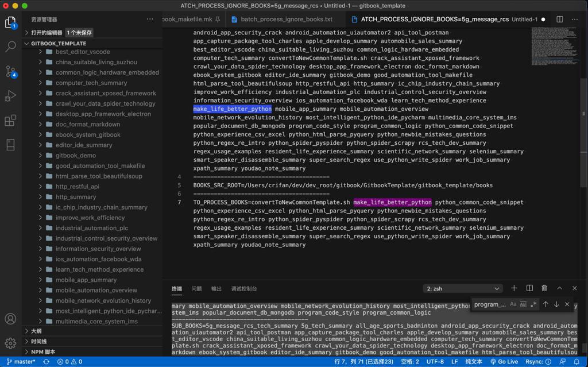Synchronize changes via status bar sync icon

click(46, 362)
